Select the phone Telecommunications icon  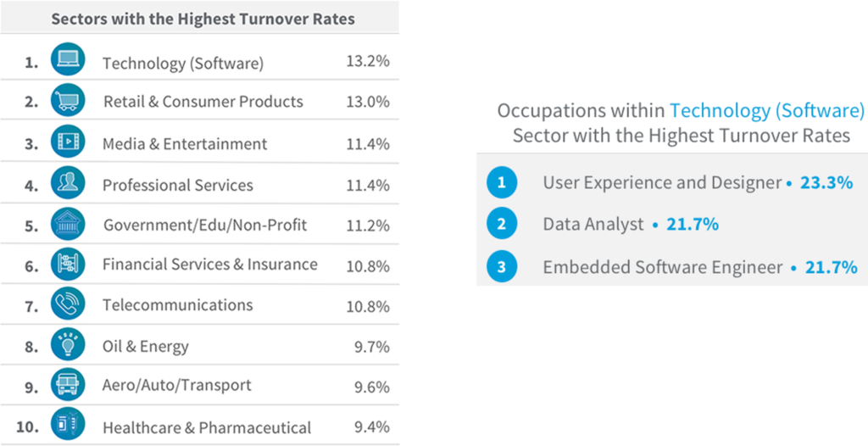(67, 305)
